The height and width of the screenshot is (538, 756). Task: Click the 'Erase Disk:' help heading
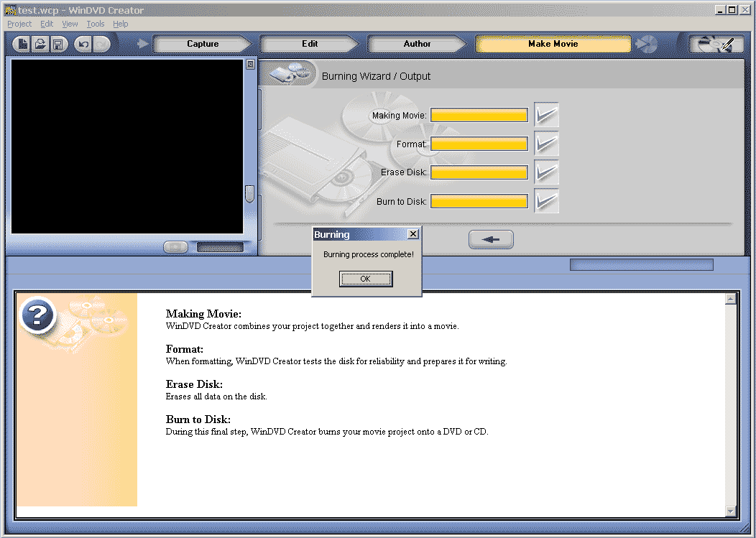pyautogui.click(x=194, y=384)
